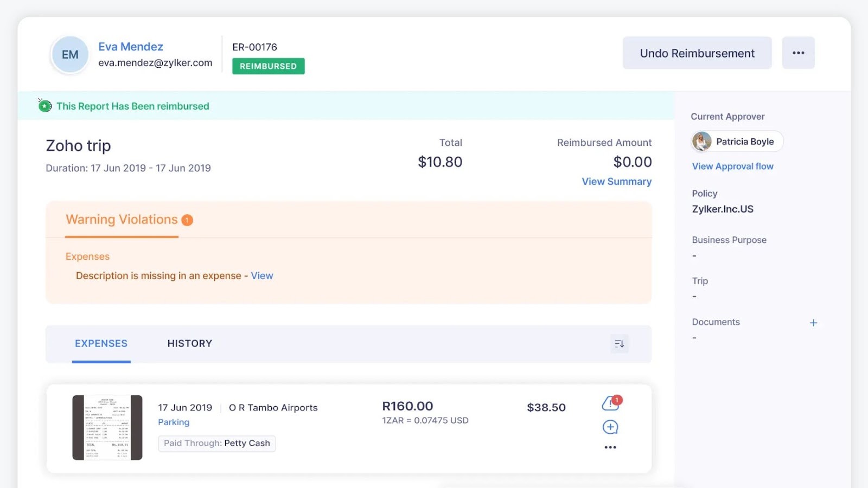Select the REIMBURSED status badge

click(x=268, y=66)
